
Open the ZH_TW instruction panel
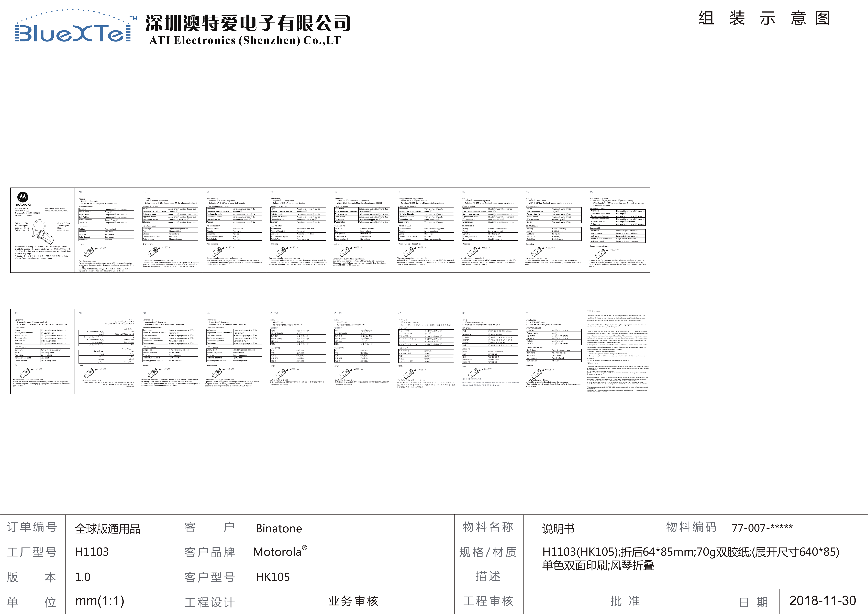tap(298, 351)
